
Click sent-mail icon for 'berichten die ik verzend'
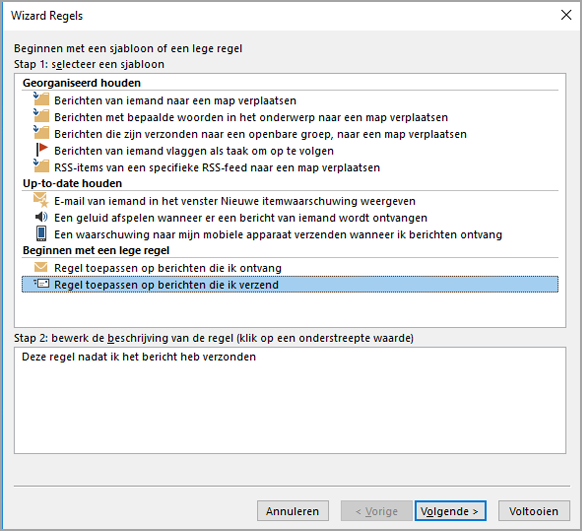pos(41,284)
